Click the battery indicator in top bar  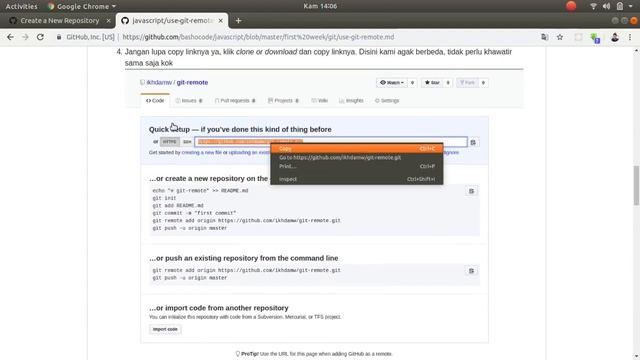click(620, 6)
